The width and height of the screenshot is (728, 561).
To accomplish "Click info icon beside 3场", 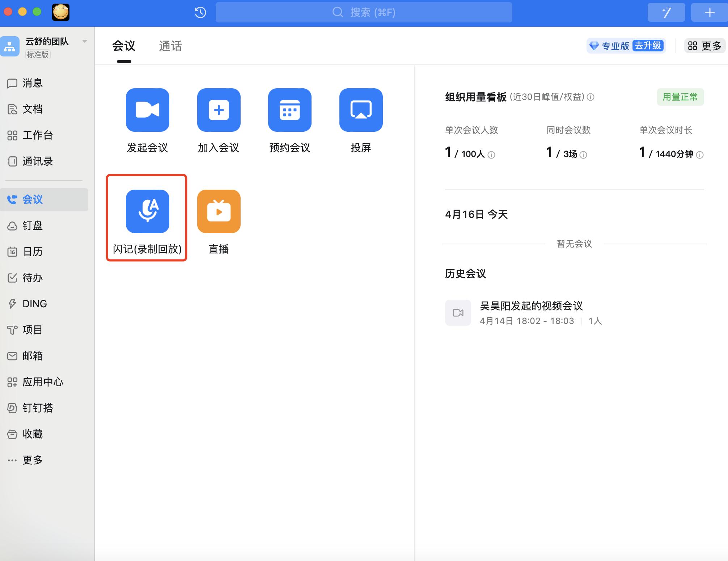I will [x=583, y=155].
